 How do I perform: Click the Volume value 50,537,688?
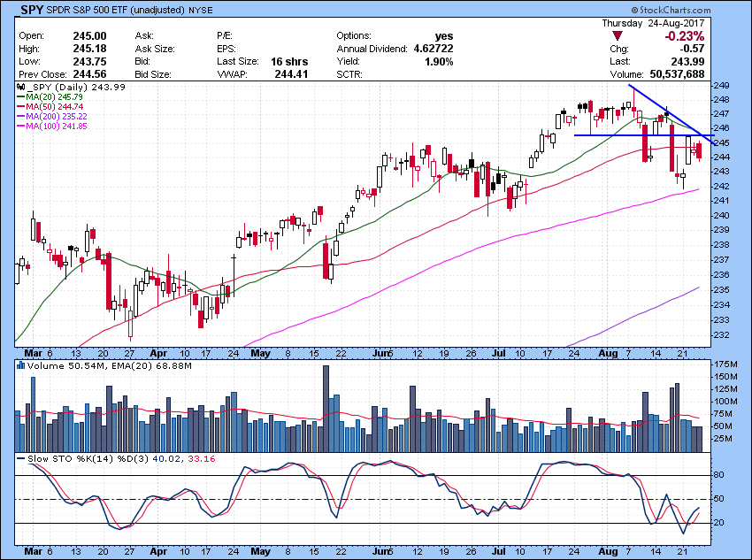pos(677,74)
